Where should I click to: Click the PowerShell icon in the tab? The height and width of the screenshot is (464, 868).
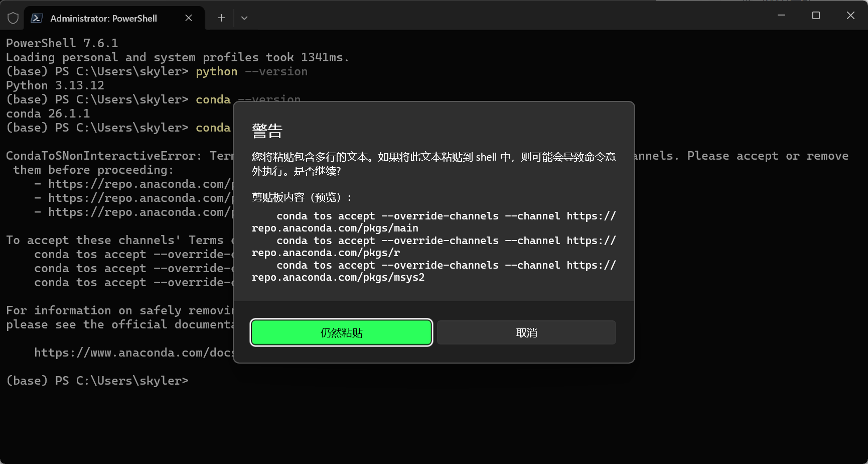[x=37, y=18]
